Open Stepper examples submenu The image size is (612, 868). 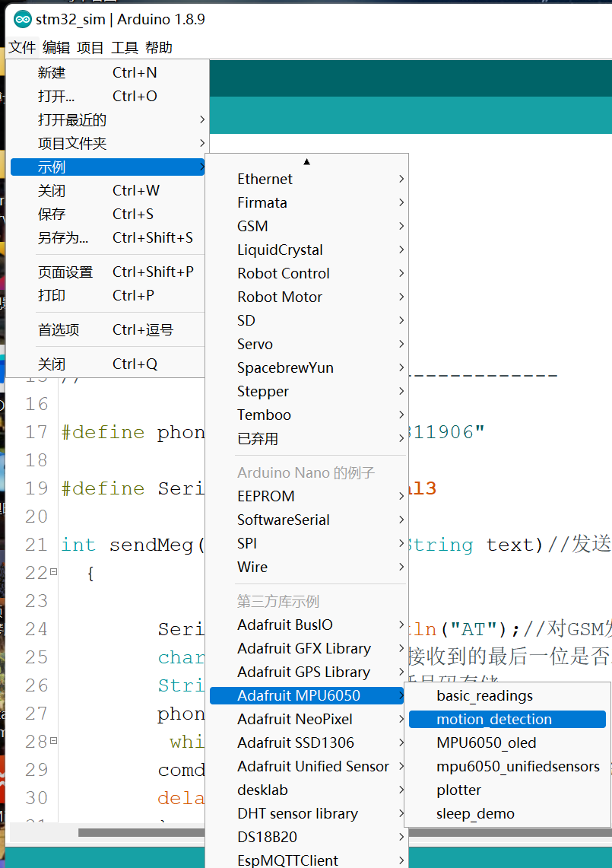pos(307,391)
